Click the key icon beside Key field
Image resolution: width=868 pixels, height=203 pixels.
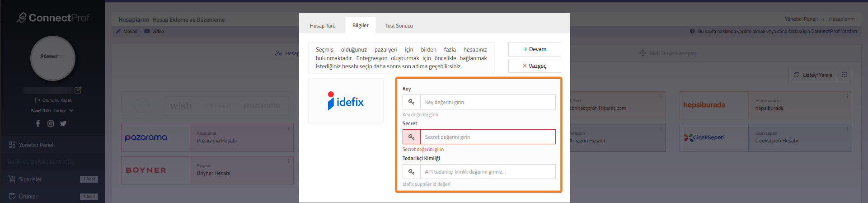[x=412, y=102]
